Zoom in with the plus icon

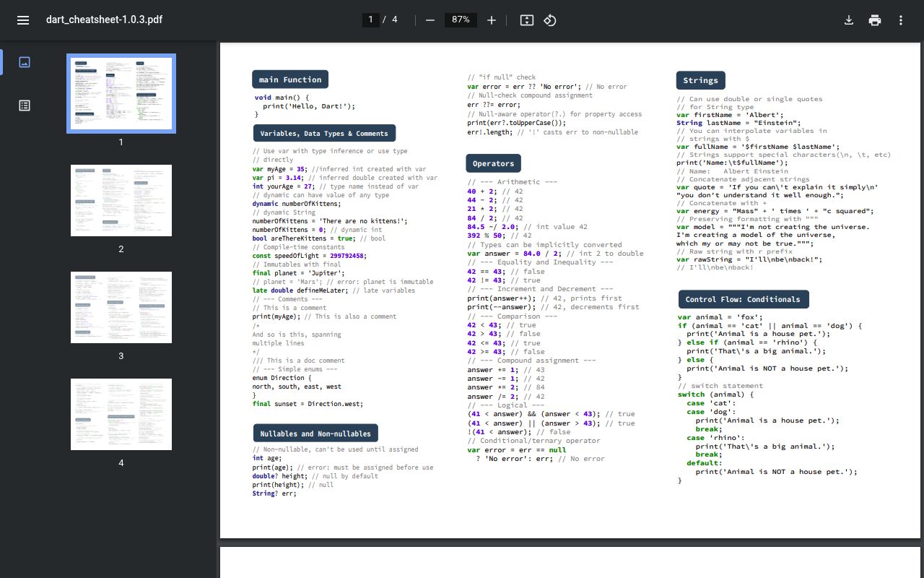click(x=492, y=20)
